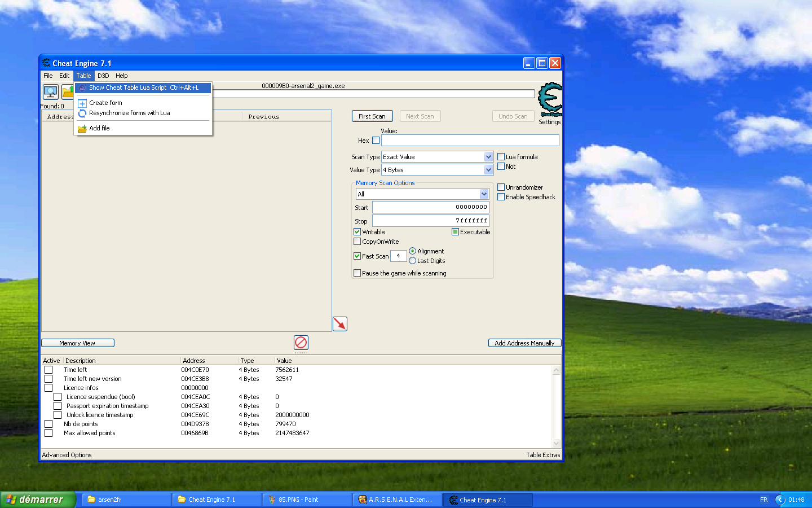The image size is (812, 508).
Task: Open Memory View
Action: click(x=78, y=343)
